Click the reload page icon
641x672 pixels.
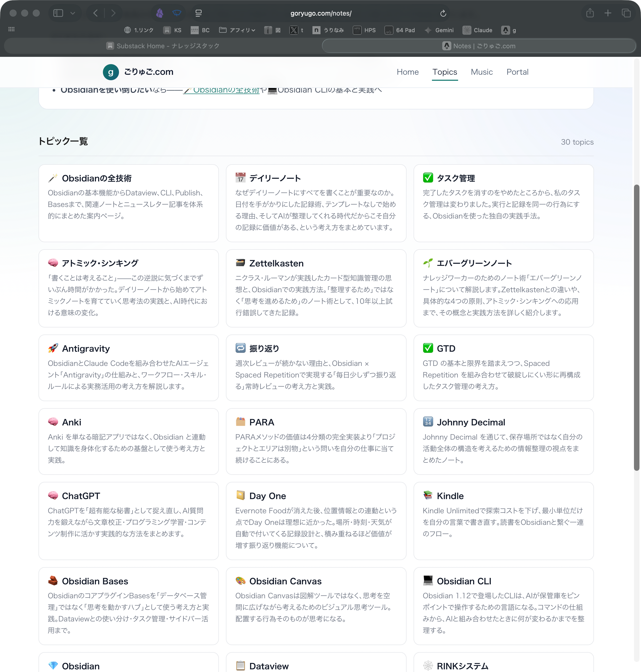click(443, 13)
